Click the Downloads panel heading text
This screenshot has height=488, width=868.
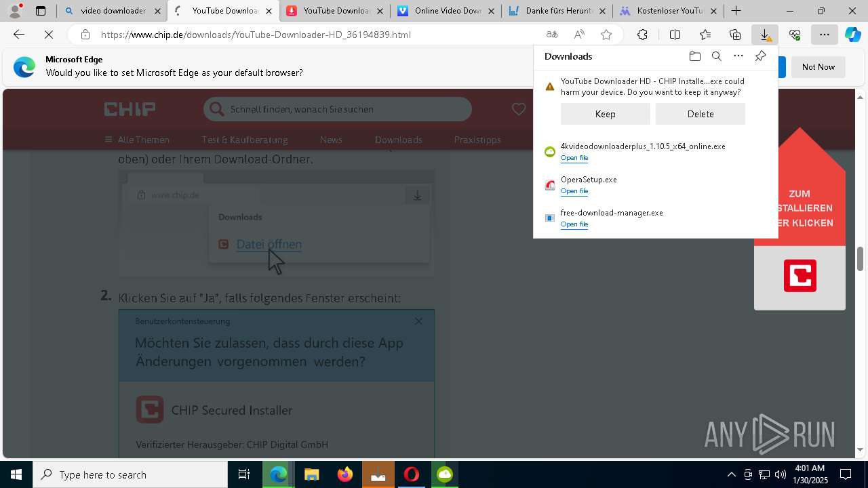568,56
